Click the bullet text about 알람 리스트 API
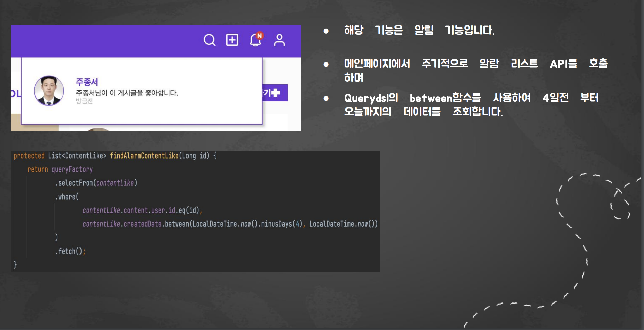 476,70
